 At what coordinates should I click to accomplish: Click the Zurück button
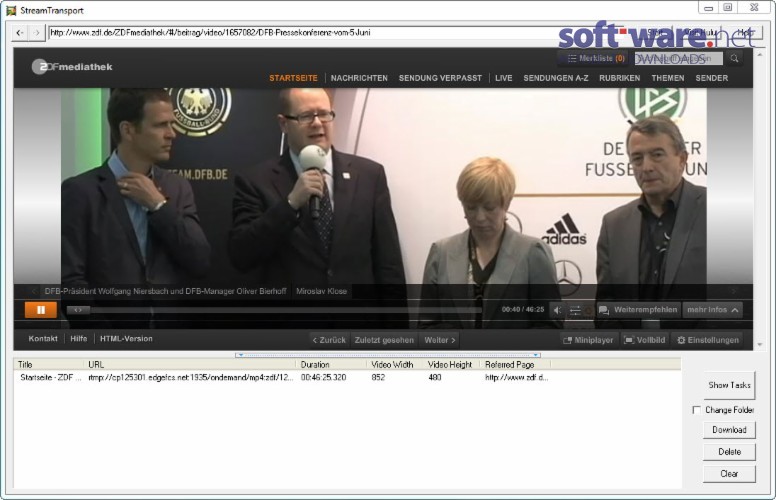[329, 340]
